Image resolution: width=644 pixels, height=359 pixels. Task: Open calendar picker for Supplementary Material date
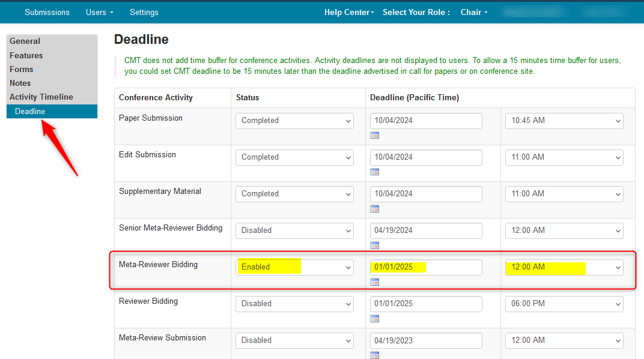point(375,209)
